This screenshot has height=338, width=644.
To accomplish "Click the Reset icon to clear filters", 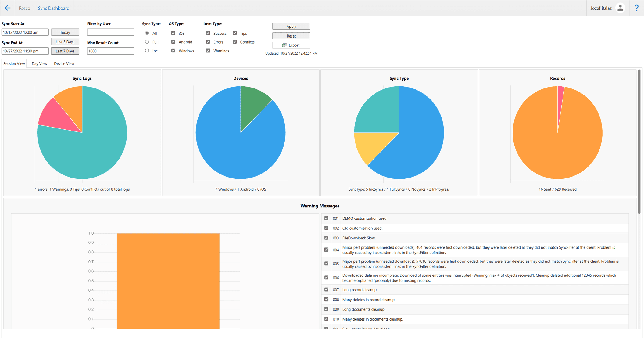I will [x=291, y=36].
